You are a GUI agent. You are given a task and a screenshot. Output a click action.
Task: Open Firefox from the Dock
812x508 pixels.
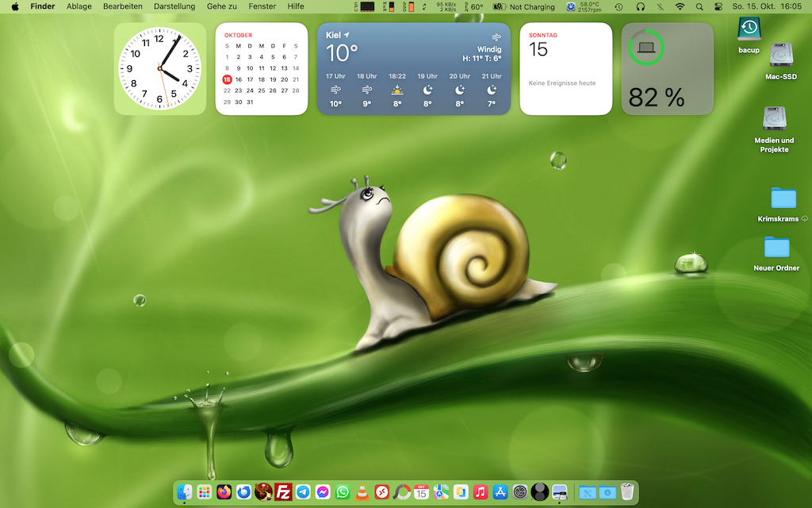tap(224, 492)
